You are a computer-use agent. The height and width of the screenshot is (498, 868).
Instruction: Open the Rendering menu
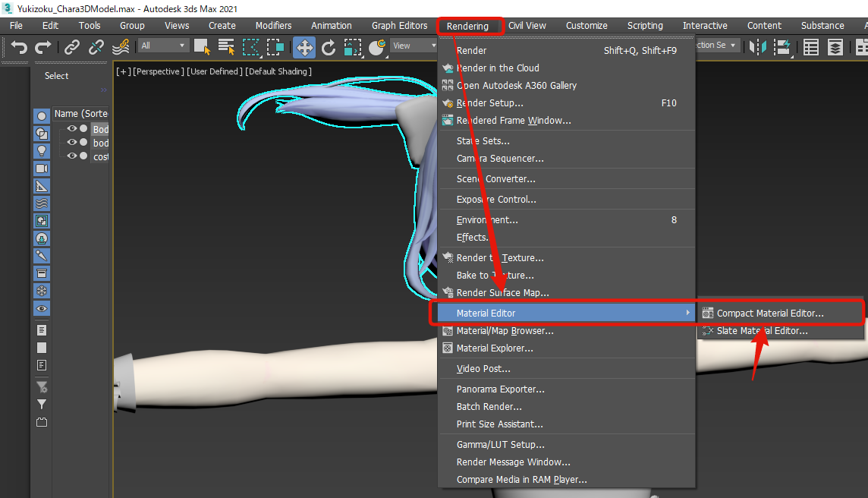point(468,26)
